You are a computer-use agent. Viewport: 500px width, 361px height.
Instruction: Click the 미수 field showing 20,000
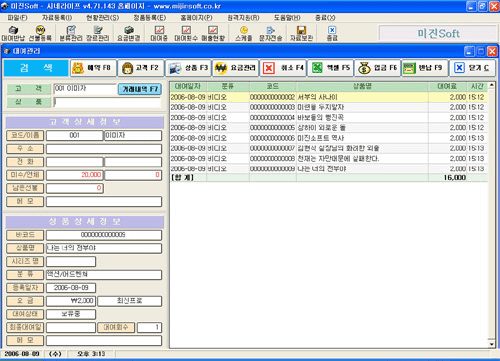(x=74, y=175)
